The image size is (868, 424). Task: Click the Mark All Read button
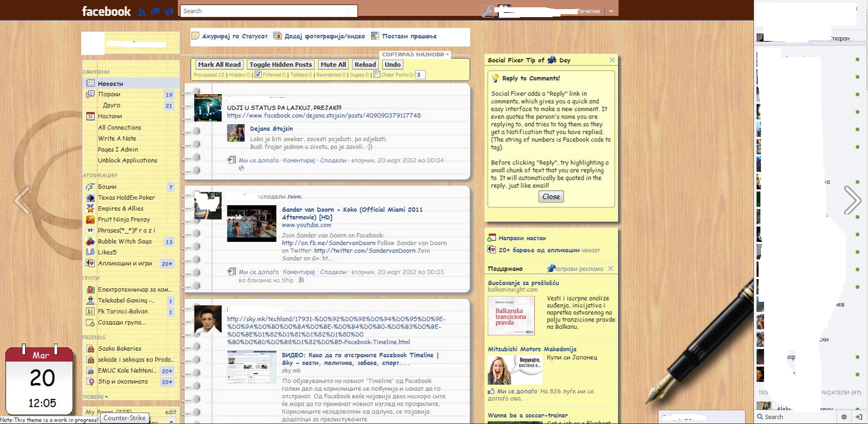(x=219, y=65)
